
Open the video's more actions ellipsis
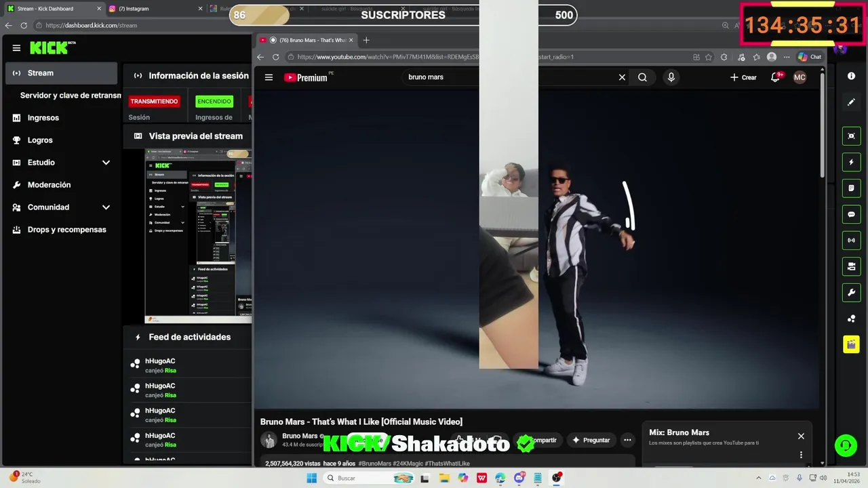pos(627,441)
